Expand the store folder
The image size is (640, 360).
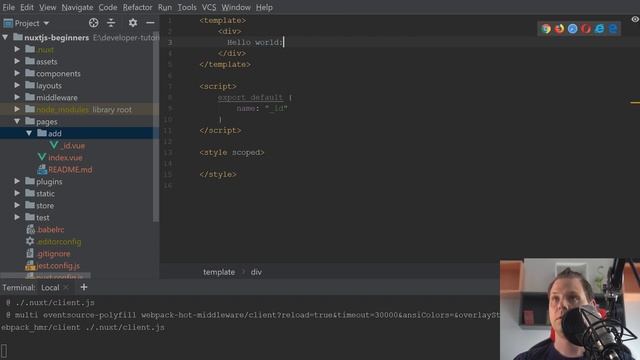pyautogui.click(x=17, y=205)
